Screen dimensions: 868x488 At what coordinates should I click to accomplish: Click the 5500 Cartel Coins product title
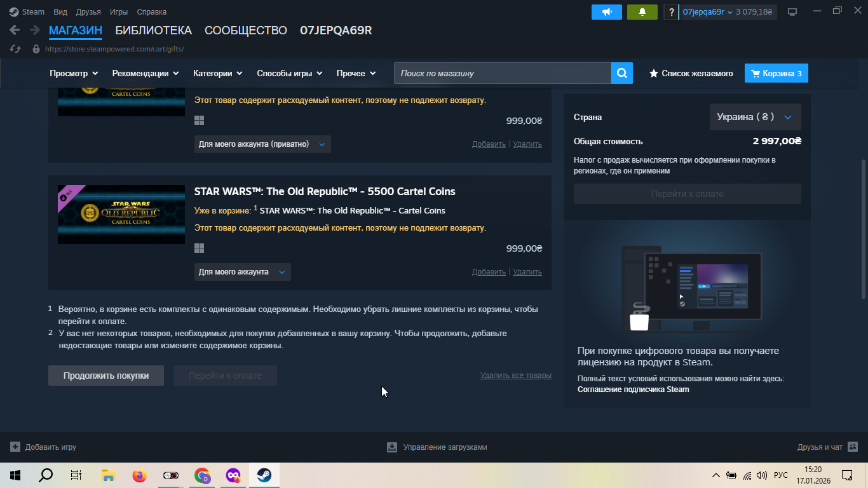click(x=325, y=191)
